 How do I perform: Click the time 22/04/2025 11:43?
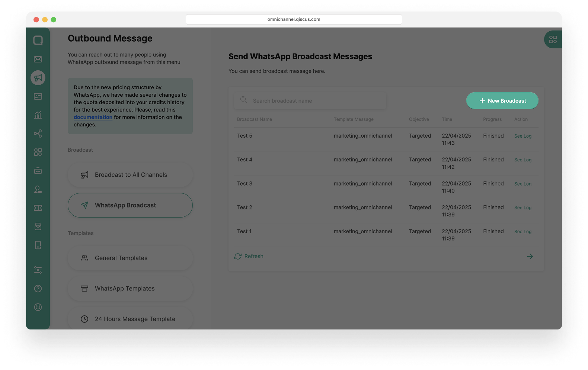coord(456,139)
